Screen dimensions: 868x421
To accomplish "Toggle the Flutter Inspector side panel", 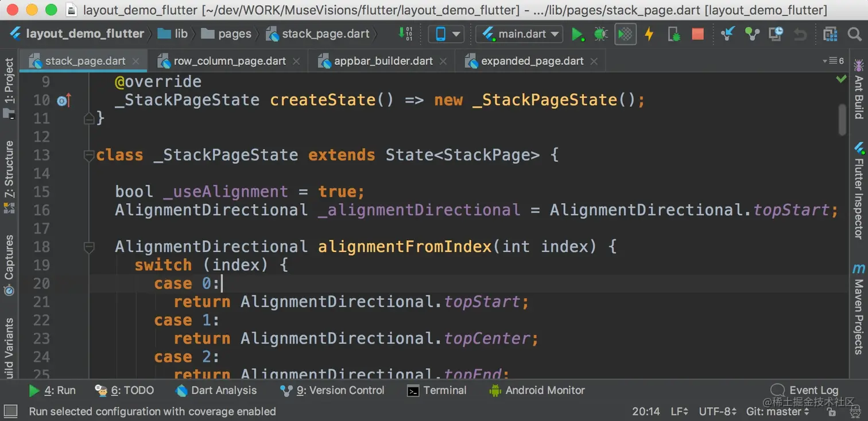I will (x=859, y=190).
